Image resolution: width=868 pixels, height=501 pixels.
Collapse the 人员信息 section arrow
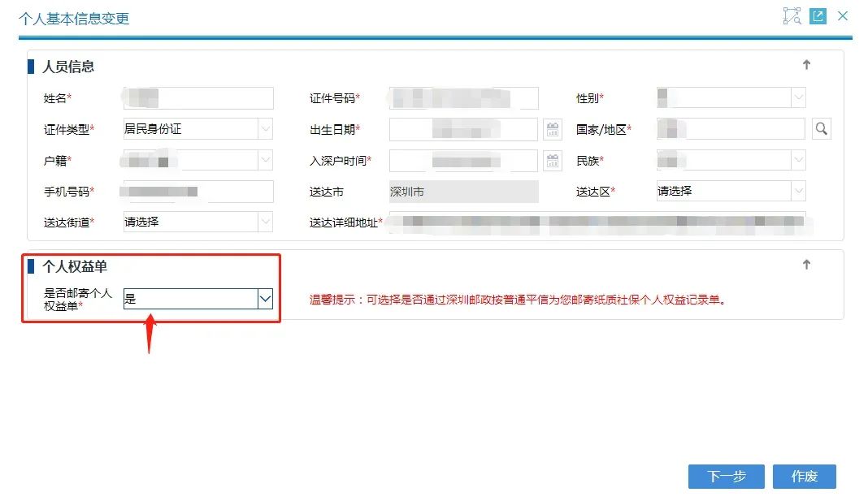pyautogui.click(x=806, y=65)
